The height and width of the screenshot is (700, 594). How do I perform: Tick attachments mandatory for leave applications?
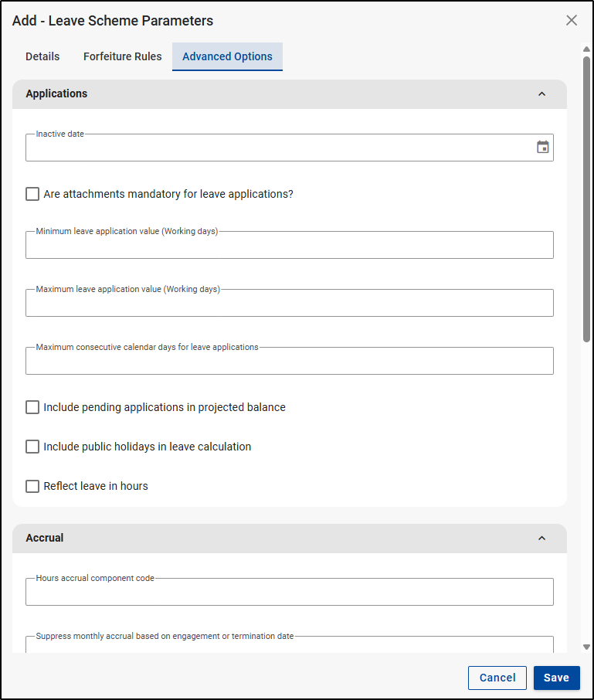click(32, 194)
